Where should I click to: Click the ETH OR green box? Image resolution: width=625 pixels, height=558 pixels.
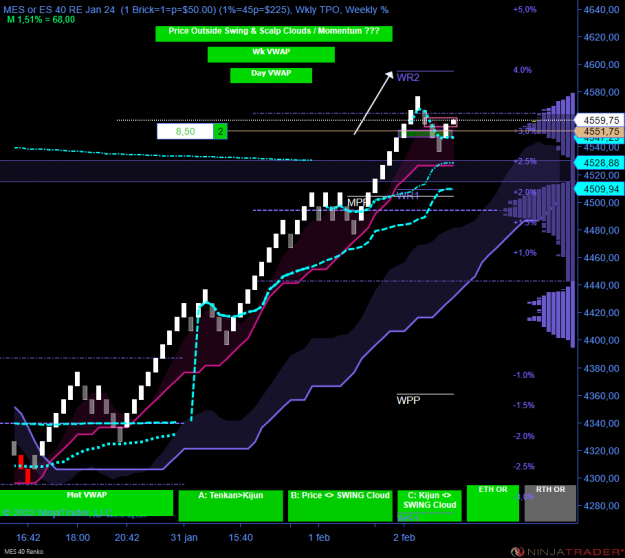point(493,503)
